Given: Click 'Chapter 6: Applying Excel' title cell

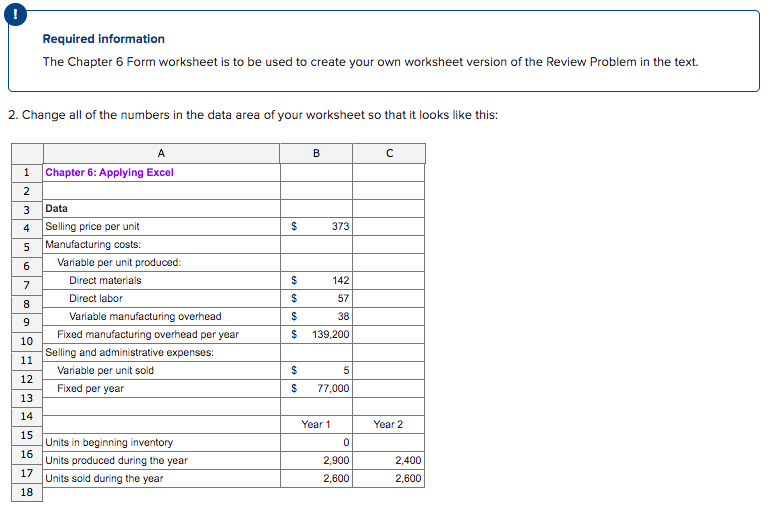Looking at the screenshot, I should pyautogui.click(x=161, y=172).
